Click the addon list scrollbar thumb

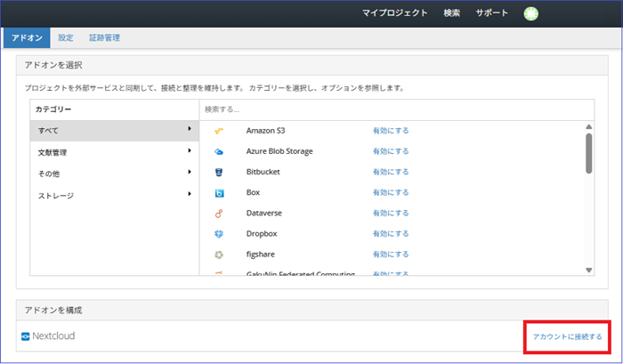click(x=589, y=153)
